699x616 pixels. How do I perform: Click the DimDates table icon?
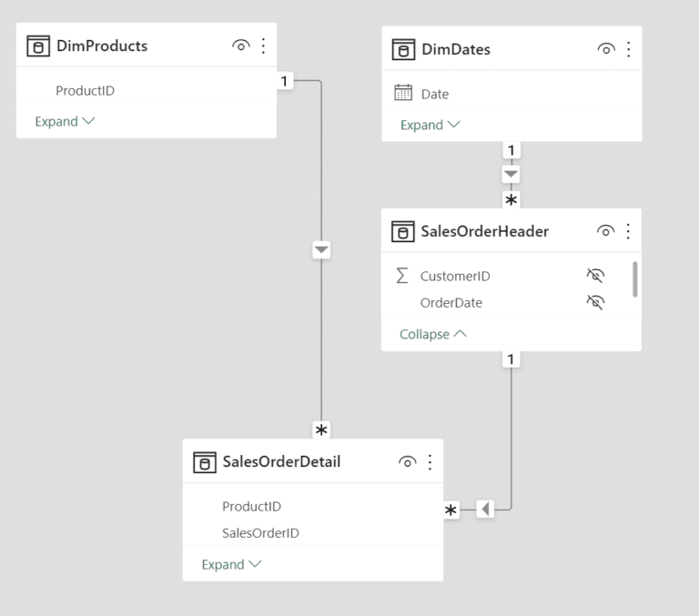coord(403,49)
